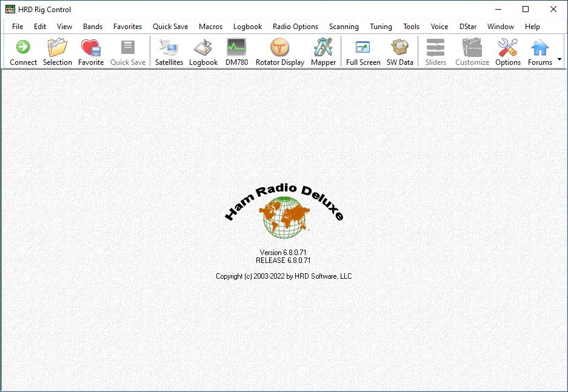The height and width of the screenshot is (392, 568).
Task: Open the Satellites tracking tool
Action: pyautogui.click(x=169, y=51)
